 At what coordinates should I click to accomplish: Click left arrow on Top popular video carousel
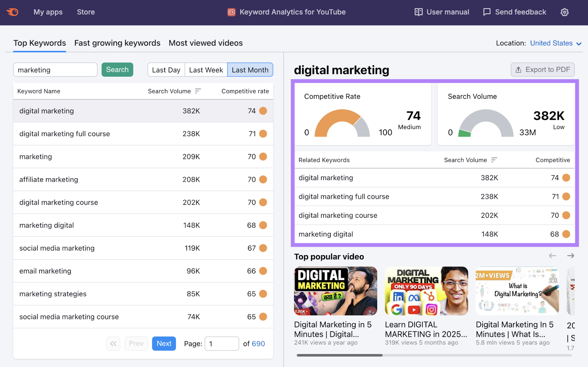pos(552,256)
